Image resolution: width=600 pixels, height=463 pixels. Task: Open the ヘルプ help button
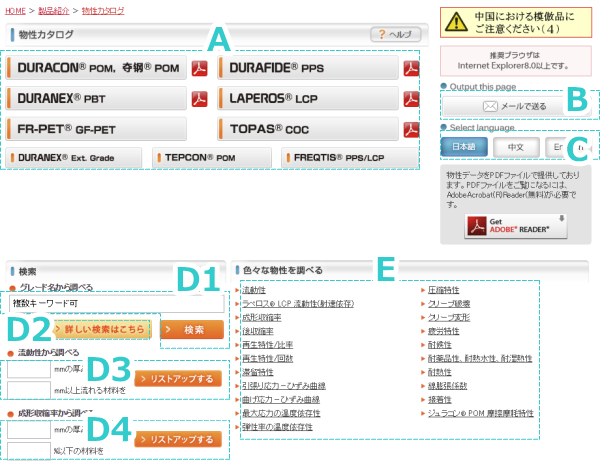396,34
